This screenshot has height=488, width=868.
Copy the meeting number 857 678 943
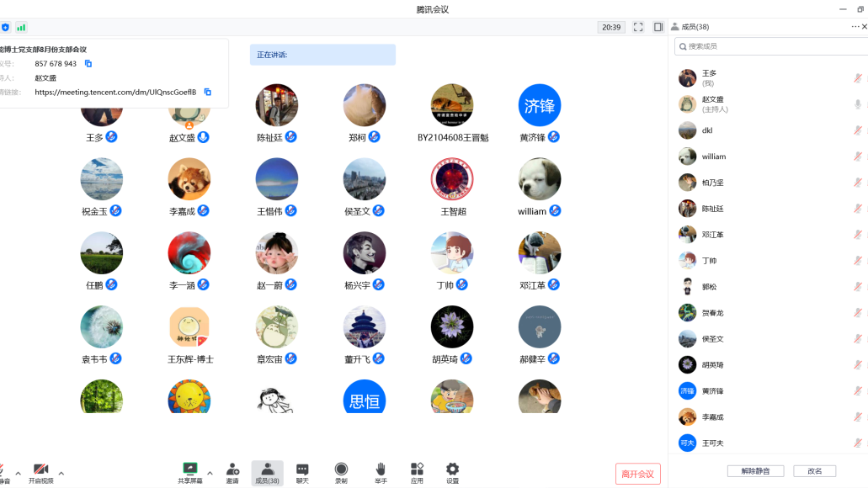coord(88,64)
